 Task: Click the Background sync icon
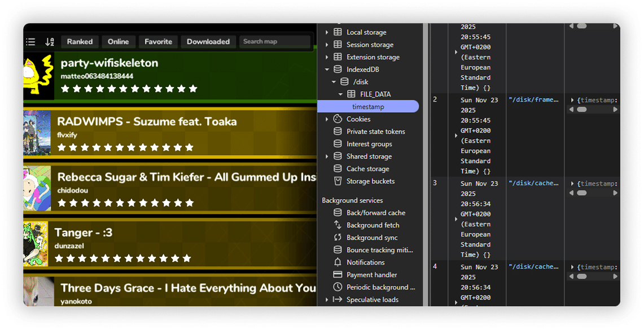pyautogui.click(x=338, y=237)
